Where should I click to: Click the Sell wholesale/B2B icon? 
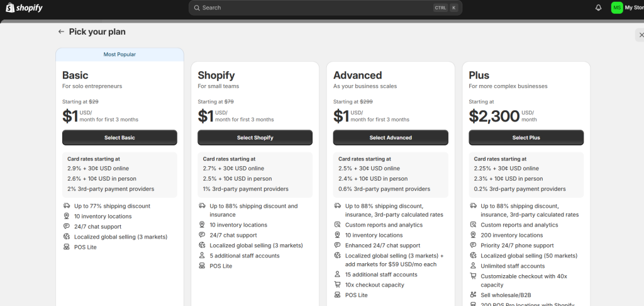coord(473,295)
